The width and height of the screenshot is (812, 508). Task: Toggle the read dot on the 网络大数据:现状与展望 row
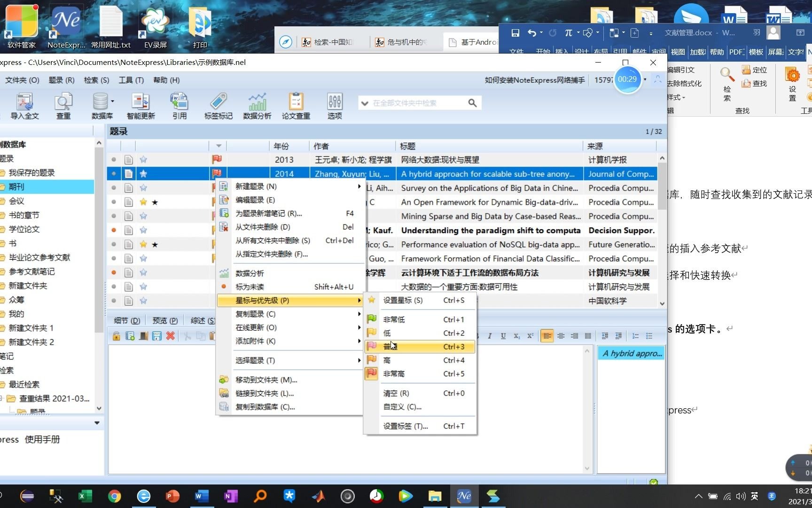(114, 159)
